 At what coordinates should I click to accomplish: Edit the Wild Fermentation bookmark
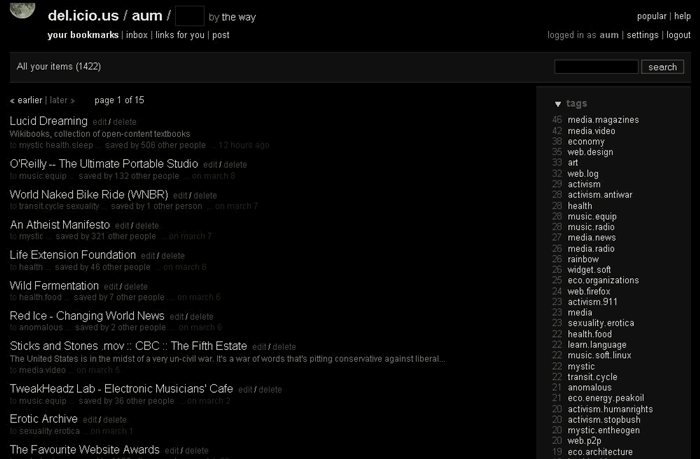[x=111, y=287]
